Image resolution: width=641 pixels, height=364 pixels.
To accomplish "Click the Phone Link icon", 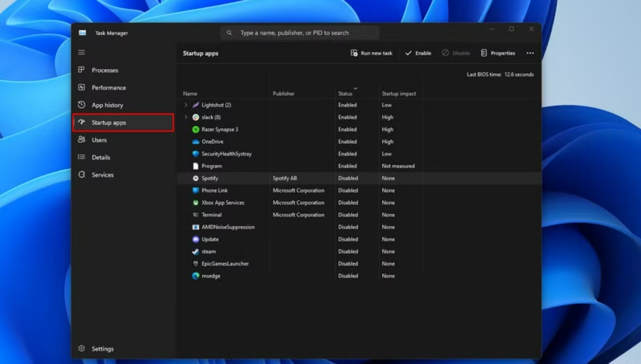I will 195,191.
